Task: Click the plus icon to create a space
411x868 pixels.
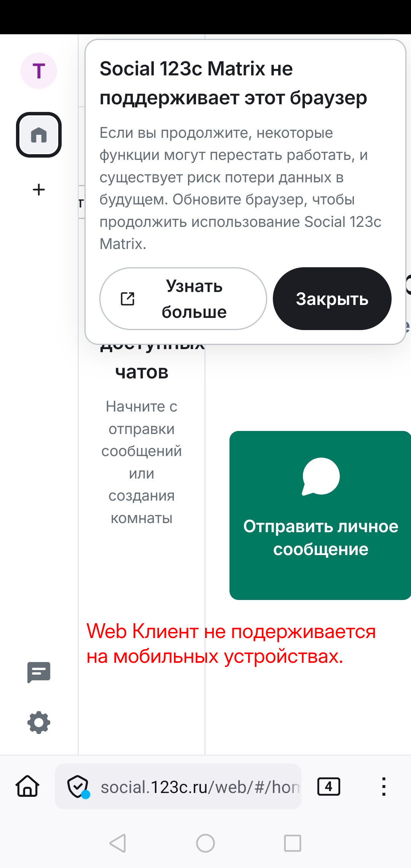Action: coord(39,190)
